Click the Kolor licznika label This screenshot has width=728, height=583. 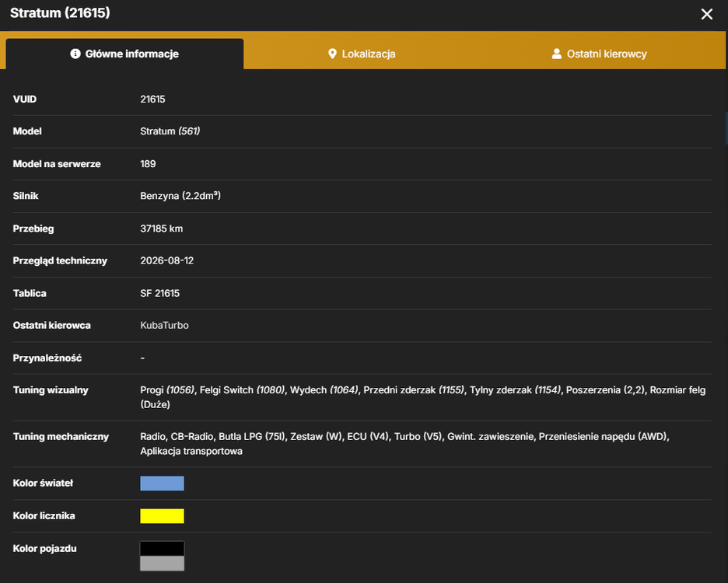point(44,515)
